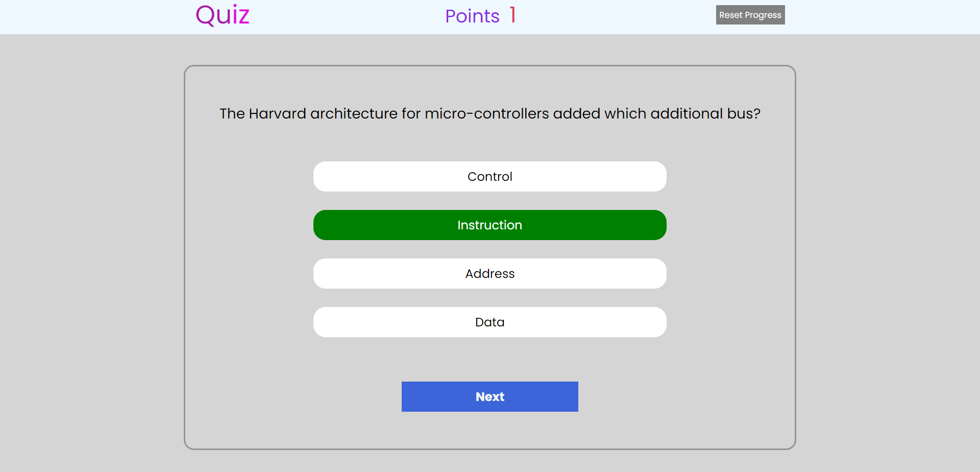
Task: Click the Quiz title heading
Action: point(222,15)
